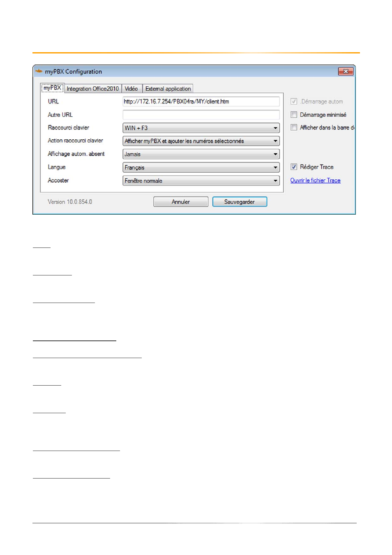Click the URL input field
This screenshot has width=392, height=555.
tap(201, 102)
